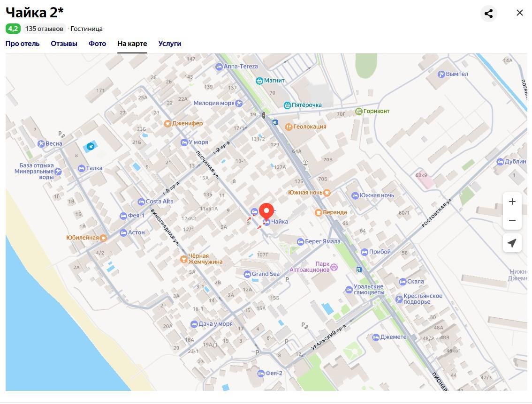Switch to the Фото tab
532x404 pixels.
coord(97,44)
